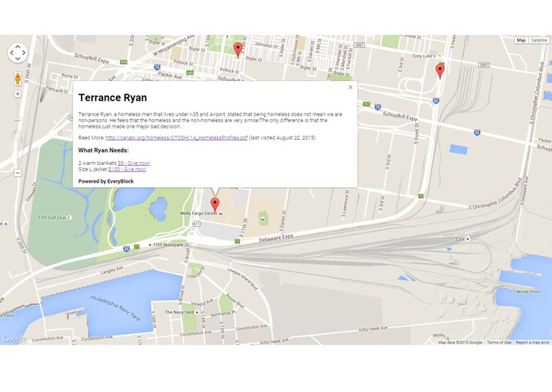Click the FDR Skatepark label
Image resolution: width=552 pixels, height=392 pixels.
(x=168, y=244)
